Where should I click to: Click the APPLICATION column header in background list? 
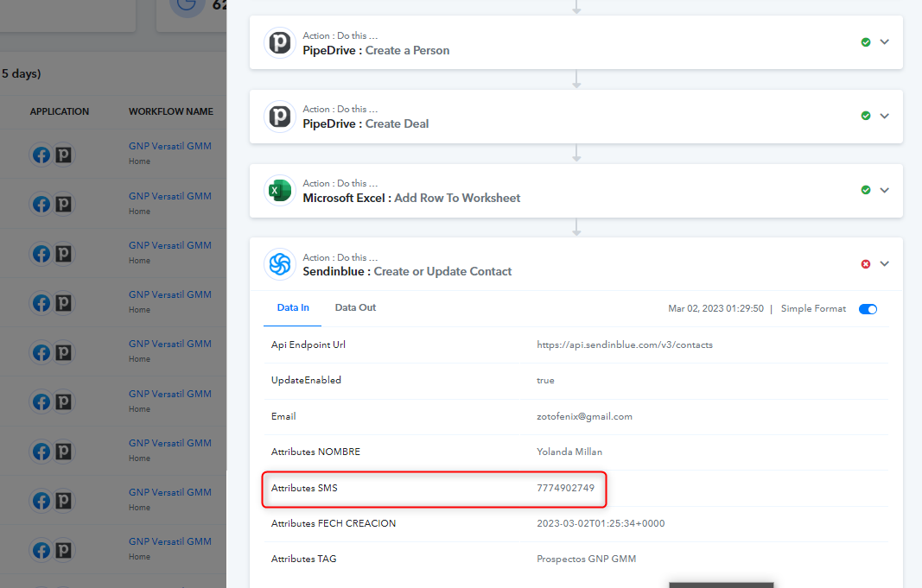click(60, 111)
